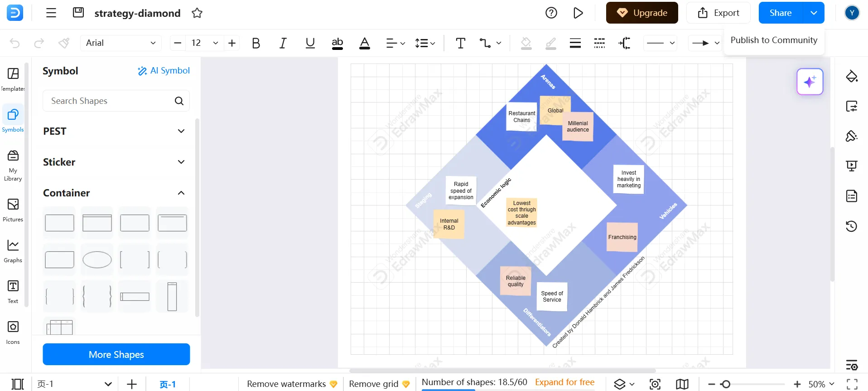Open Pictures sidebar panel

tap(13, 210)
